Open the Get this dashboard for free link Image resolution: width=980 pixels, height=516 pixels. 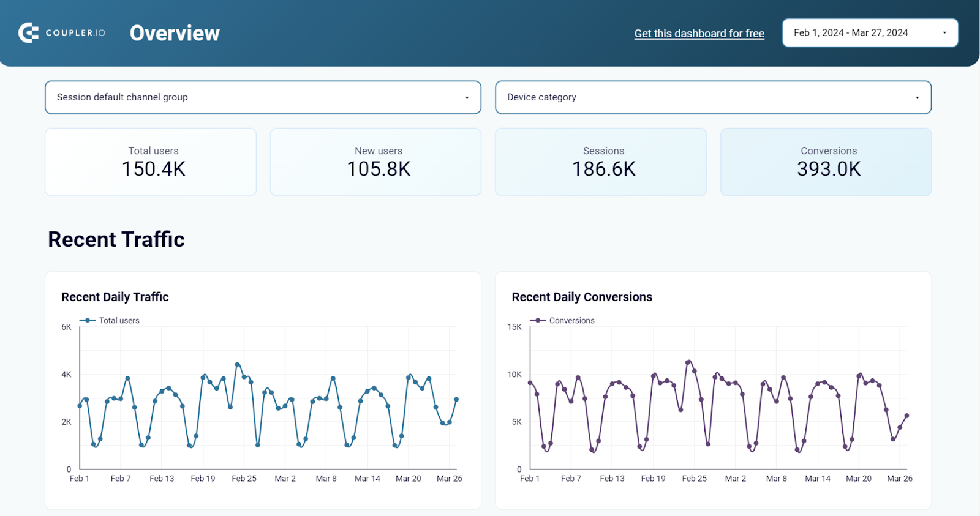699,34
